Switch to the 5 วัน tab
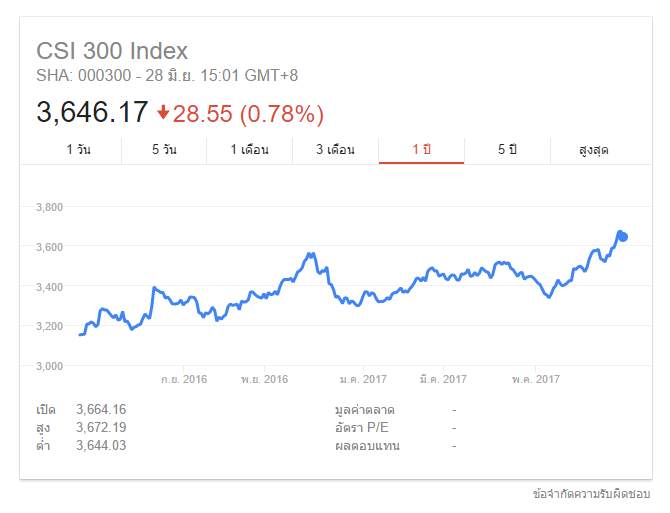 point(164,150)
